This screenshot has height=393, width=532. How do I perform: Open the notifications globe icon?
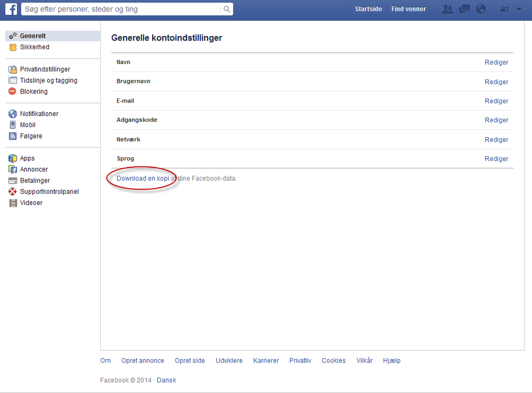481,9
